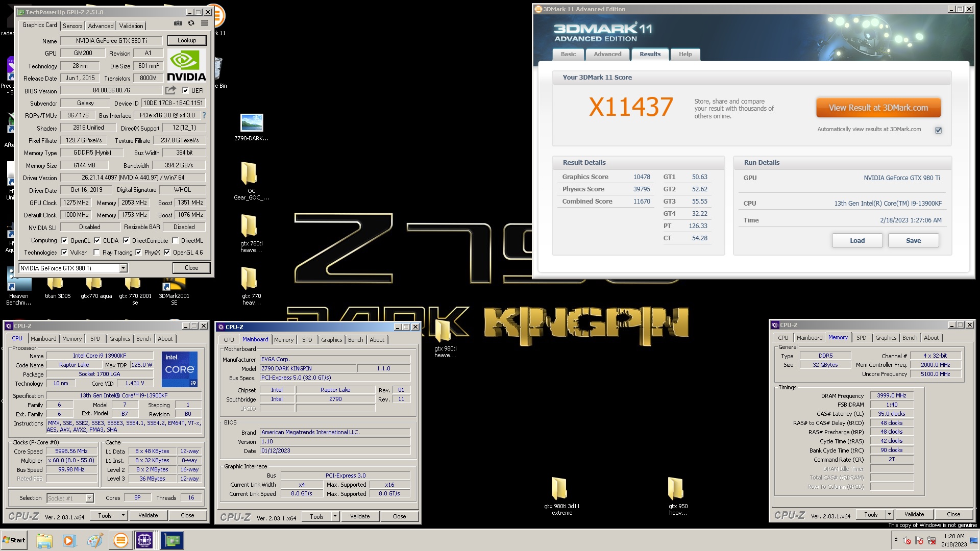The width and height of the screenshot is (980, 551).
Task: Open GPU selection dropdown in GPU-Z
Action: 123,268
